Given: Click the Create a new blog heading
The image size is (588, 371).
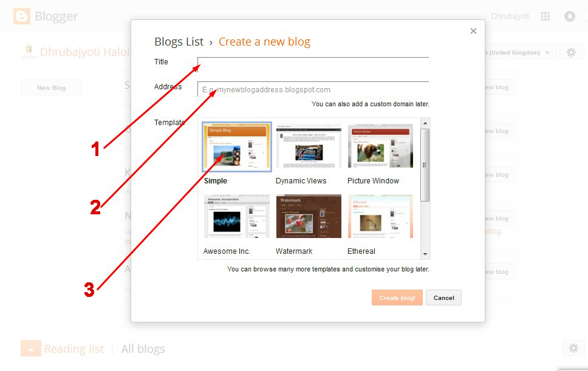Looking at the screenshot, I should click(x=264, y=42).
